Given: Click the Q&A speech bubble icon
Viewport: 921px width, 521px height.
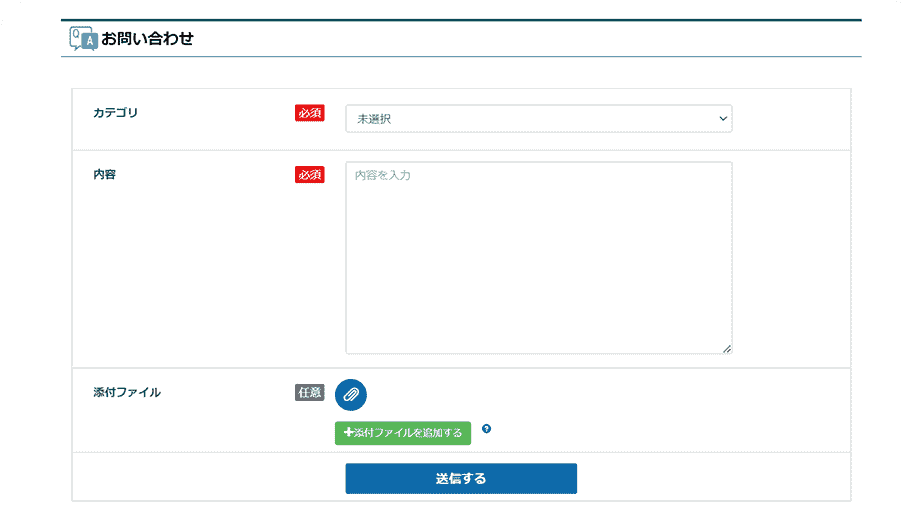Looking at the screenshot, I should [x=82, y=39].
